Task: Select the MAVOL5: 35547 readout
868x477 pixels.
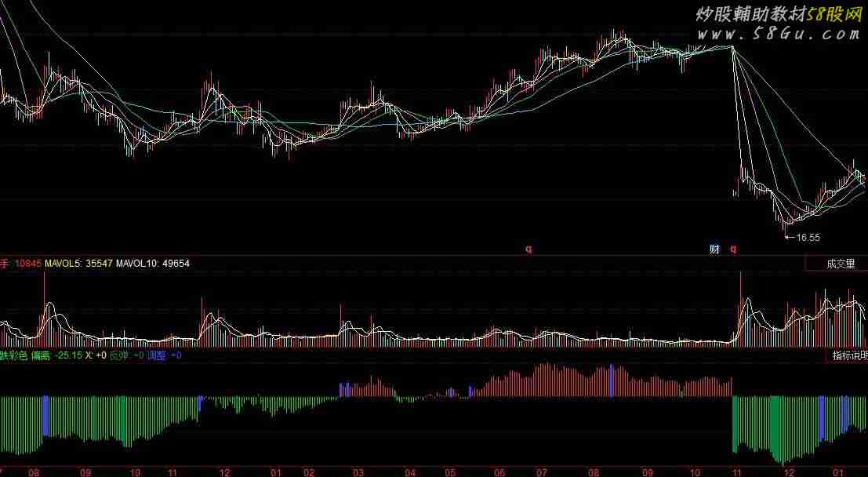Action: tap(78, 263)
